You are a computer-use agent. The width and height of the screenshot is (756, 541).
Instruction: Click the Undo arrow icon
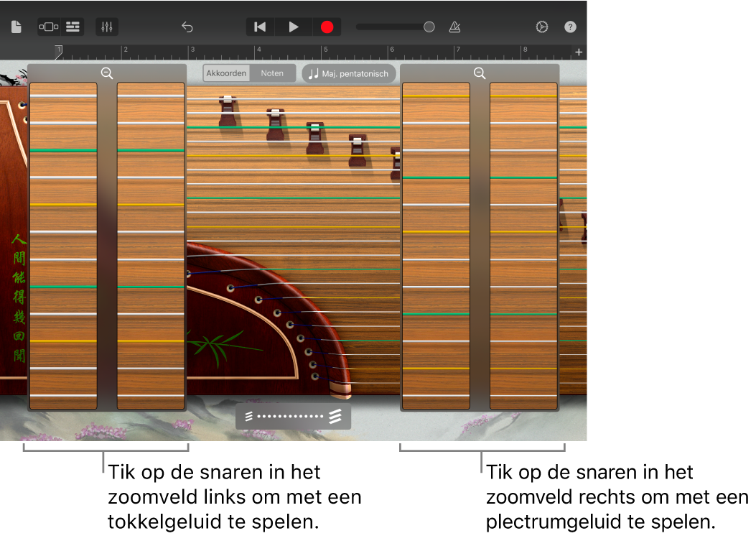187,27
